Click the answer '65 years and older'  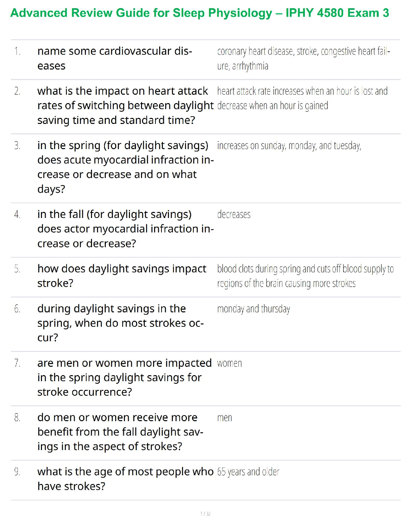tap(248, 472)
